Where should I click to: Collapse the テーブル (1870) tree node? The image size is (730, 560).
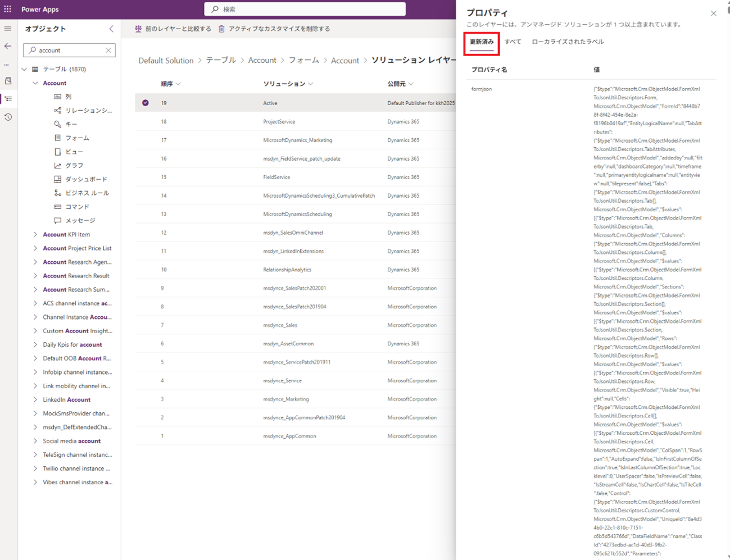click(25, 69)
